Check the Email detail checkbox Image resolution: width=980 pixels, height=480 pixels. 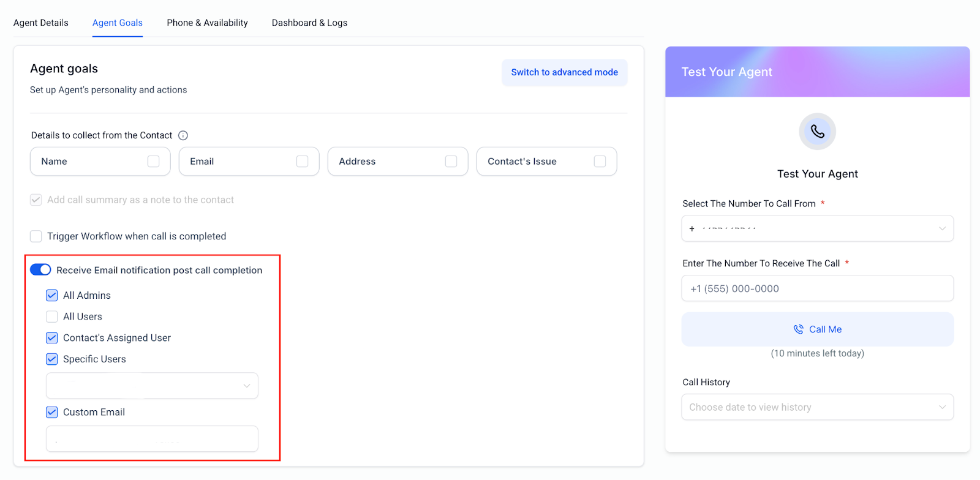302,161
